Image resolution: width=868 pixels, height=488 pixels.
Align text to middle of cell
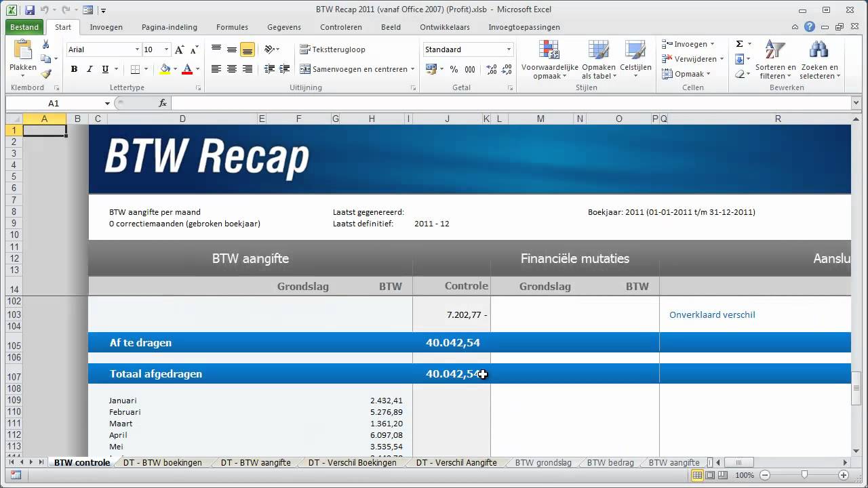pos(232,49)
